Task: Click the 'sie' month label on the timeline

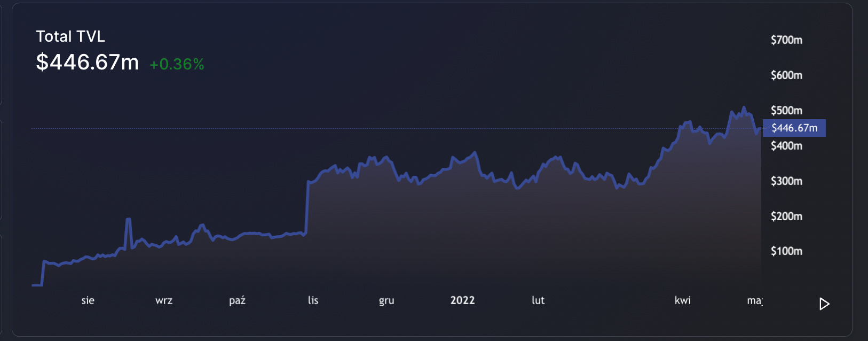Action: click(88, 300)
